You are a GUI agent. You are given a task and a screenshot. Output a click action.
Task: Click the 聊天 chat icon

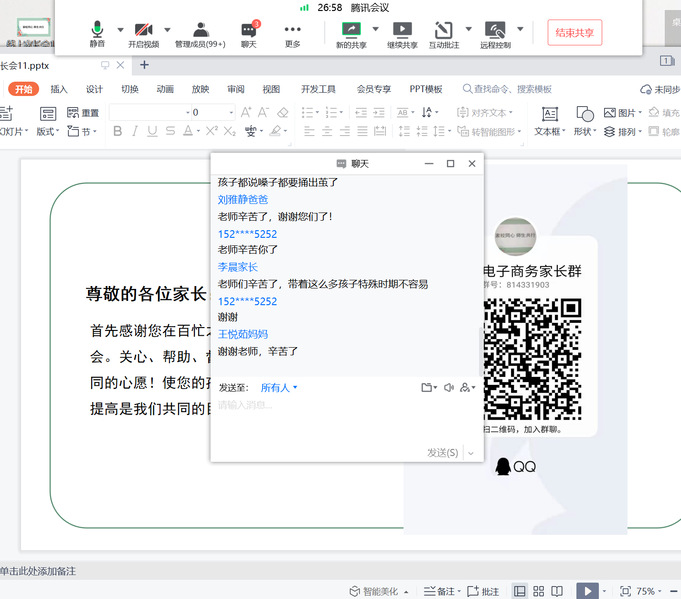coord(248,30)
